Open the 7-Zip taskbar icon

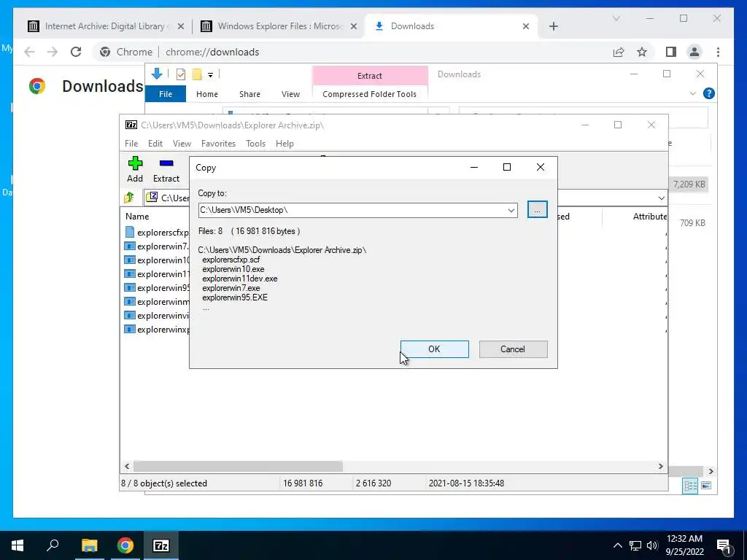click(x=161, y=545)
